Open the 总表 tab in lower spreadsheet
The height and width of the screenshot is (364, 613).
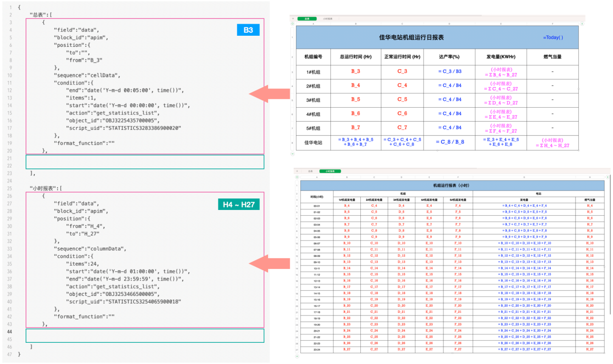(x=310, y=171)
